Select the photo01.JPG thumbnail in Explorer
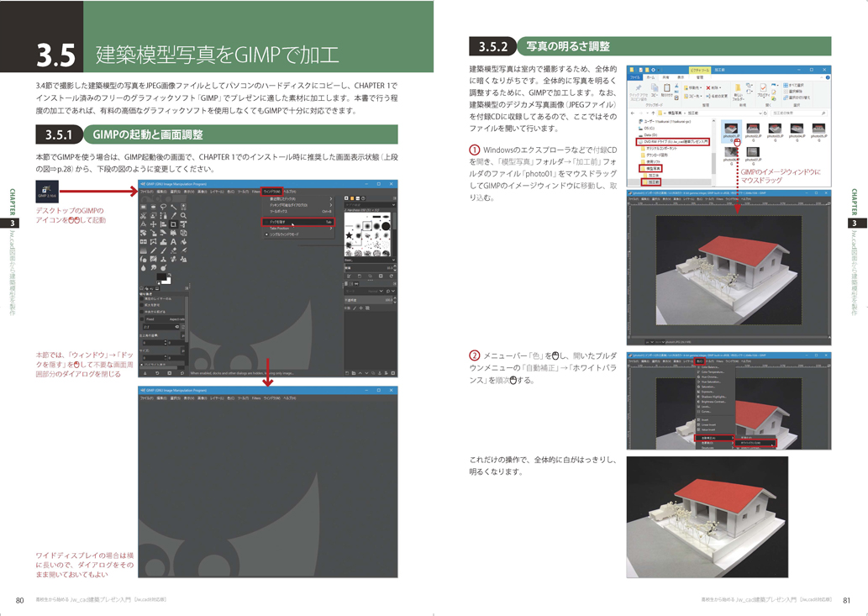 731,133
